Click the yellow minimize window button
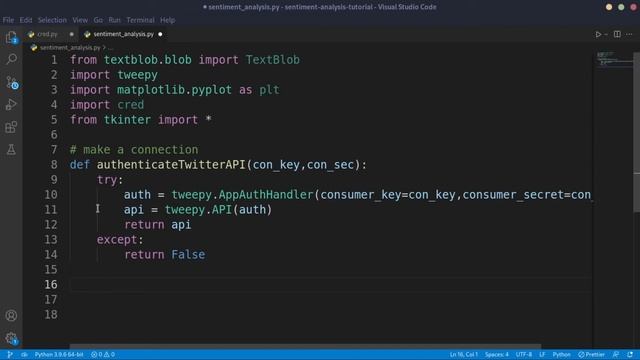Viewport: 640px width, 360px height. (609, 7)
